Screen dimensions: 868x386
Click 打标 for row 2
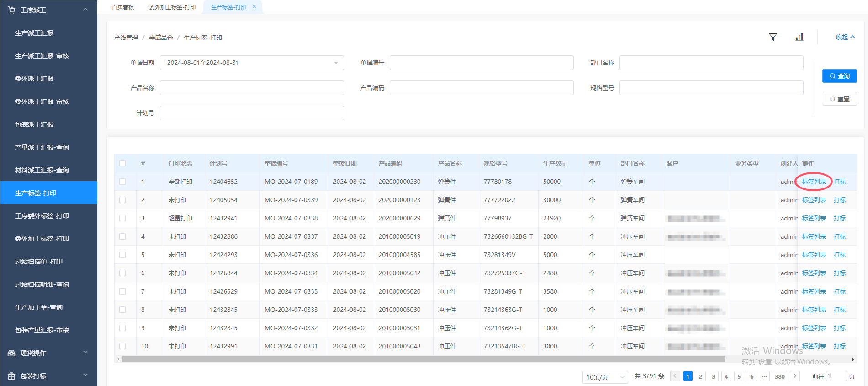pos(840,200)
